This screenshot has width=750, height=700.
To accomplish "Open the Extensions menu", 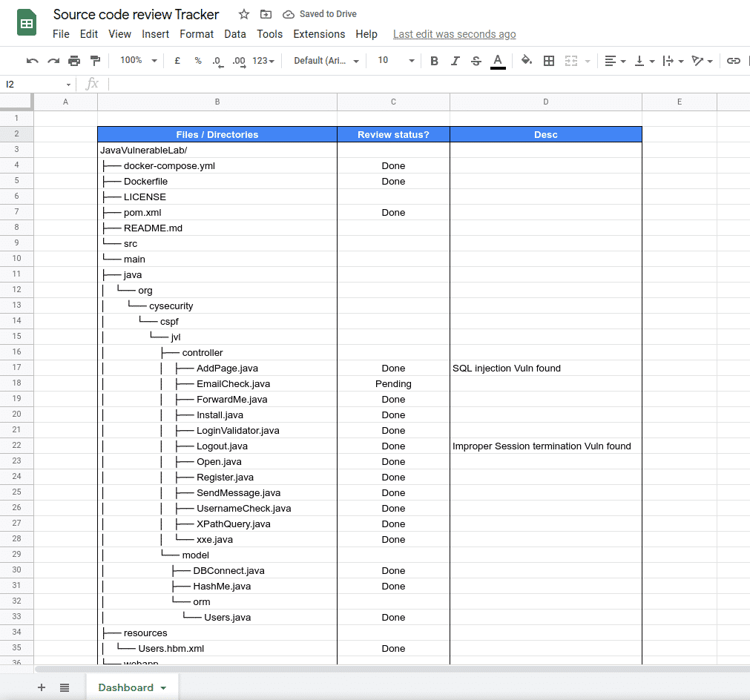I will pyautogui.click(x=319, y=34).
